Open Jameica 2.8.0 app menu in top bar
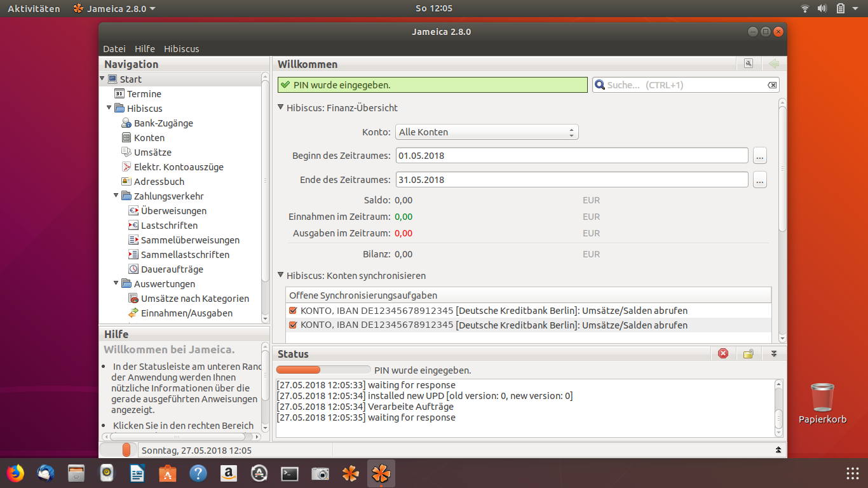868x488 pixels. [114, 8]
